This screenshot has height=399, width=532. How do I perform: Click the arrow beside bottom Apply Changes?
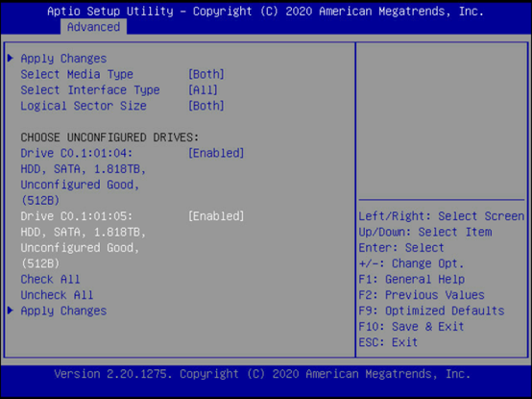pyautogui.click(x=11, y=310)
